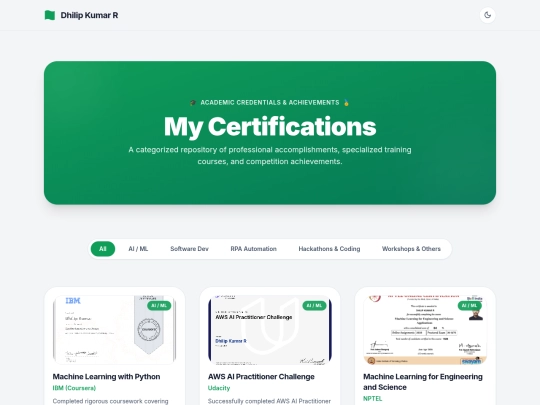The height and width of the screenshot is (405, 540).
Task: Select the Hackathons & Coding filter
Action: pos(329,249)
